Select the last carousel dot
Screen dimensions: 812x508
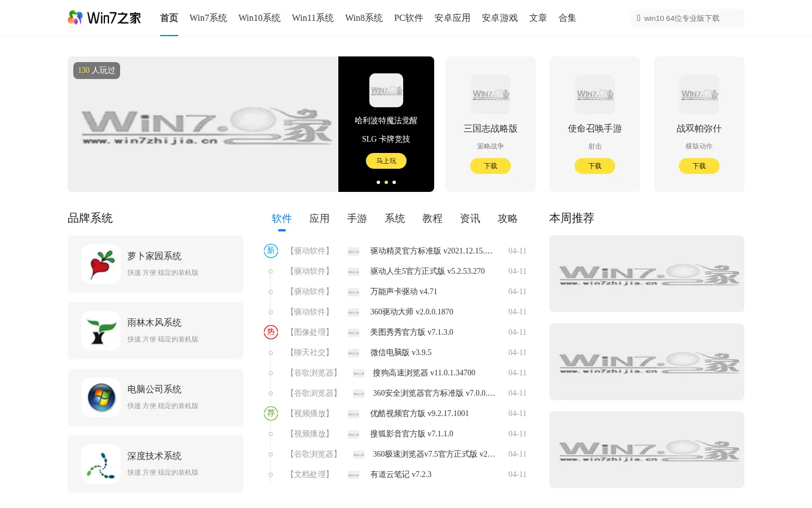pos(394,182)
